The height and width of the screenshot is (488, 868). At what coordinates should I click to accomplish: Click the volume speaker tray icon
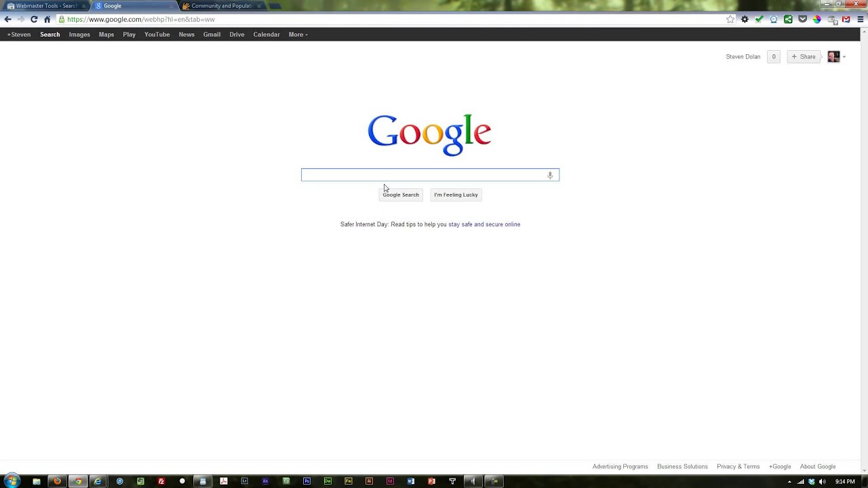tap(823, 482)
